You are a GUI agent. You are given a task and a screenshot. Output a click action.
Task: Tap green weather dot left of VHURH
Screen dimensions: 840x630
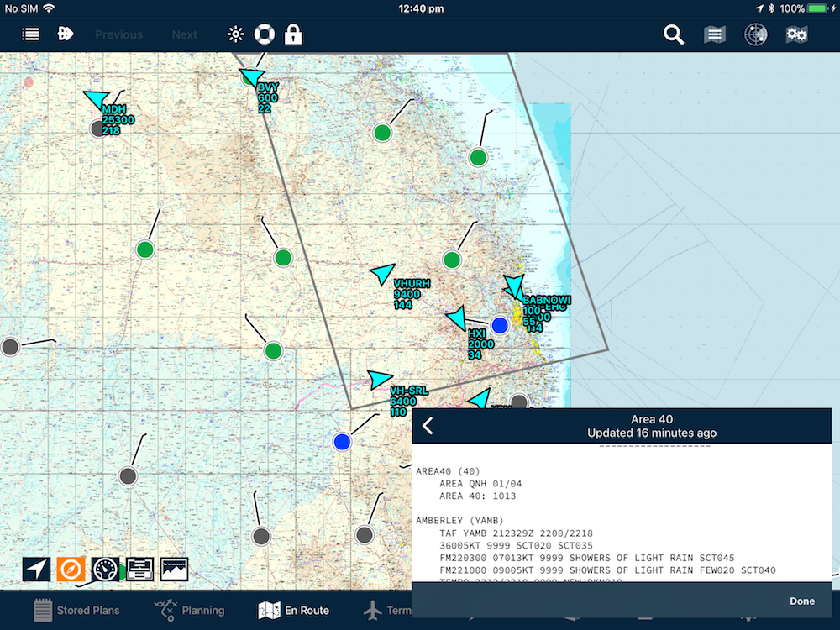(283, 258)
